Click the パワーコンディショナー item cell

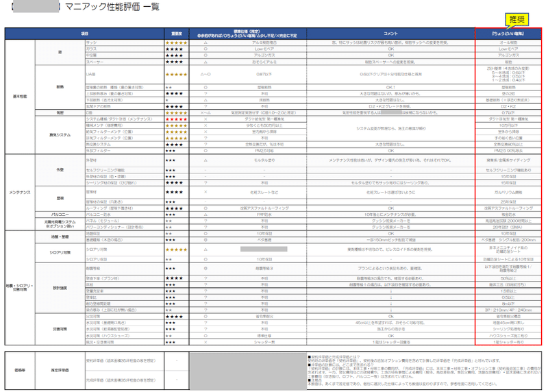point(125,228)
